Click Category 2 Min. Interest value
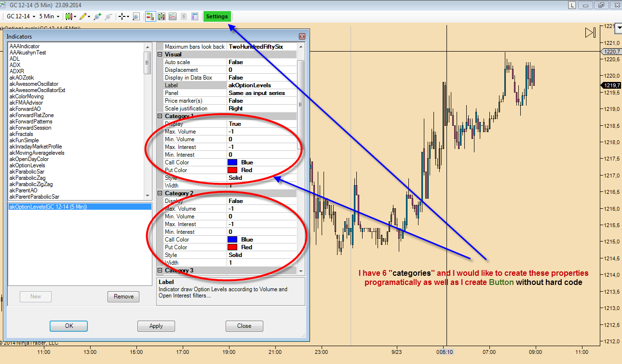 click(x=262, y=232)
